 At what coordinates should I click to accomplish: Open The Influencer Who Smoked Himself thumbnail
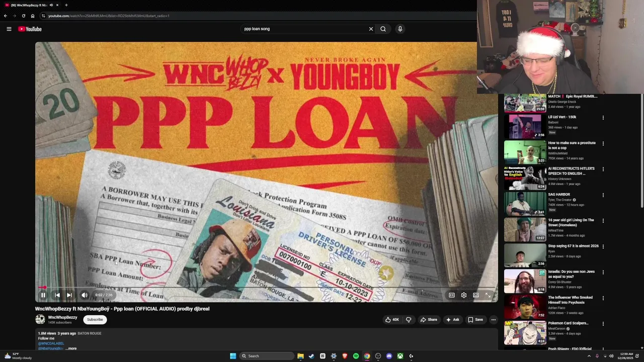click(525, 307)
